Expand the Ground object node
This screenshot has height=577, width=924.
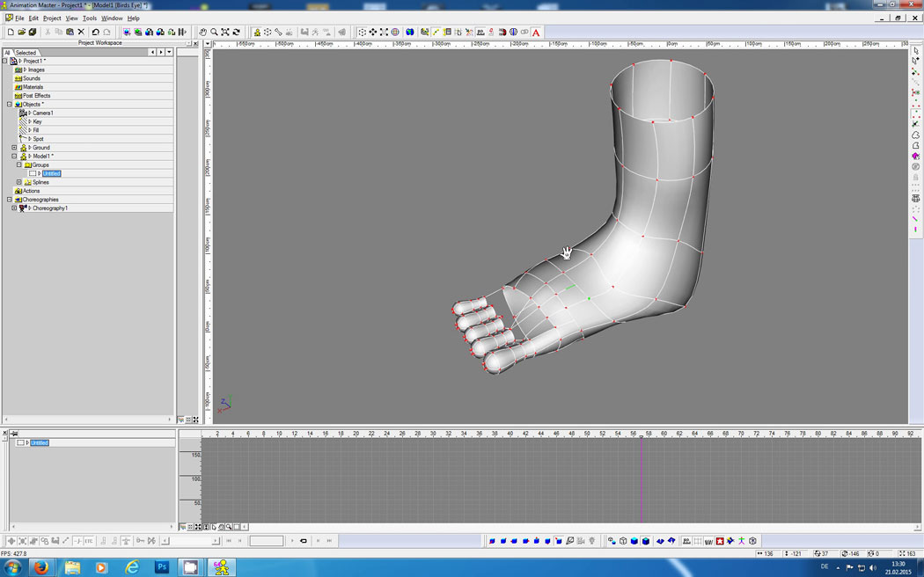click(14, 148)
